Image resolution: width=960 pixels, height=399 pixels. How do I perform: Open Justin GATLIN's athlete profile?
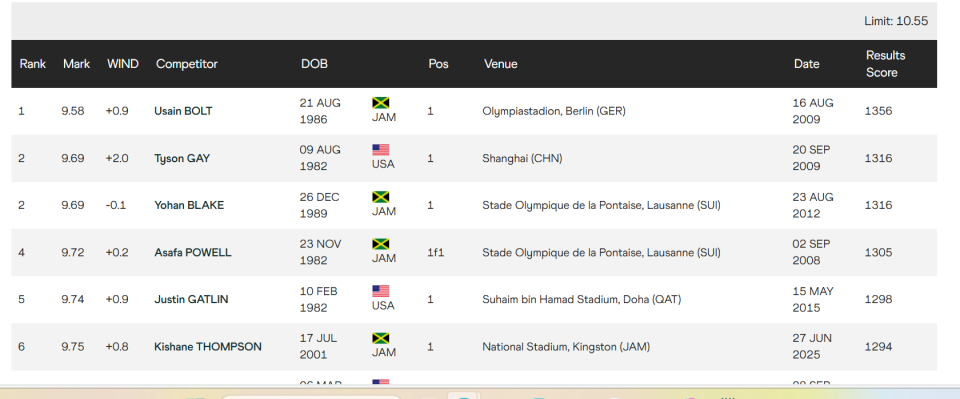click(191, 300)
